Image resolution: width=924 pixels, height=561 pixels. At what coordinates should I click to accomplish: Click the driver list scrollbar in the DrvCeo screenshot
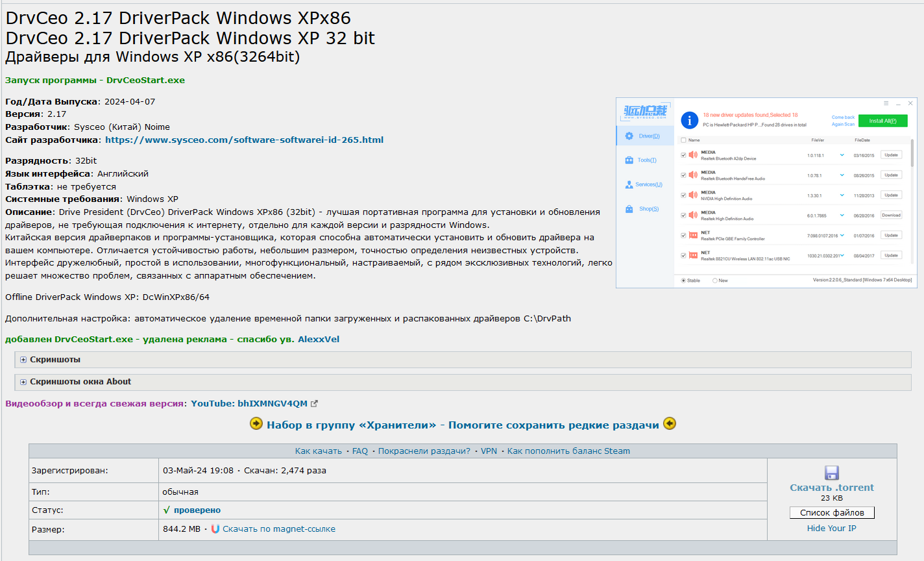tap(912, 153)
